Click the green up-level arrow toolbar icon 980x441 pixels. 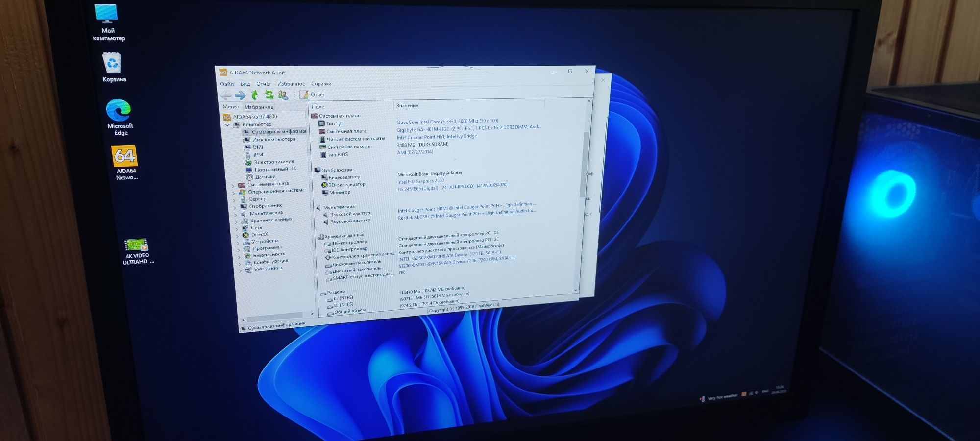[254, 95]
